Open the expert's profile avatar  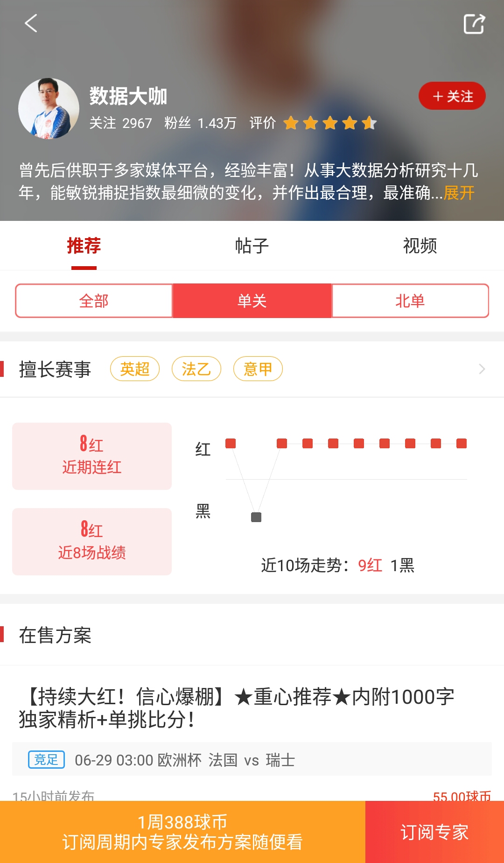(49, 108)
